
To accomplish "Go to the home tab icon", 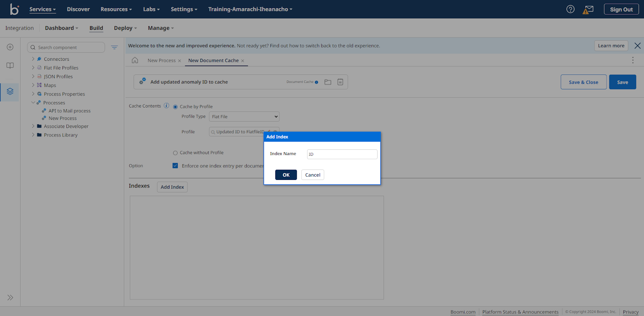I will tap(135, 60).
